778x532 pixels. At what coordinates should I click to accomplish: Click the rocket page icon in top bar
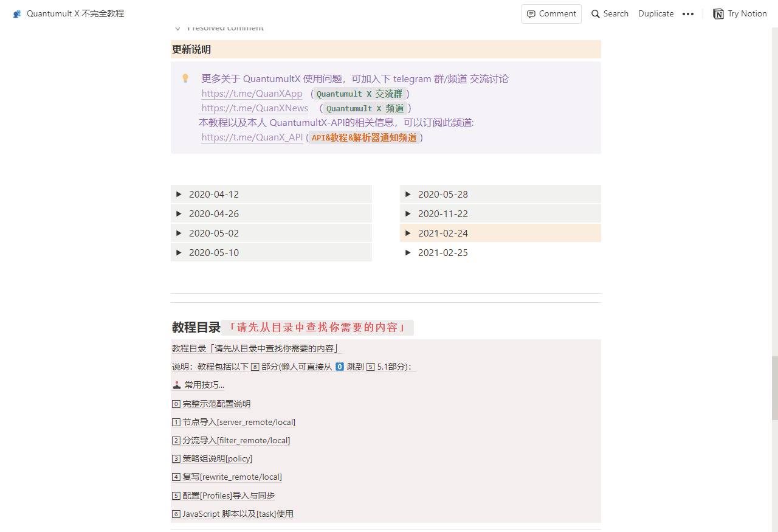pyautogui.click(x=16, y=13)
